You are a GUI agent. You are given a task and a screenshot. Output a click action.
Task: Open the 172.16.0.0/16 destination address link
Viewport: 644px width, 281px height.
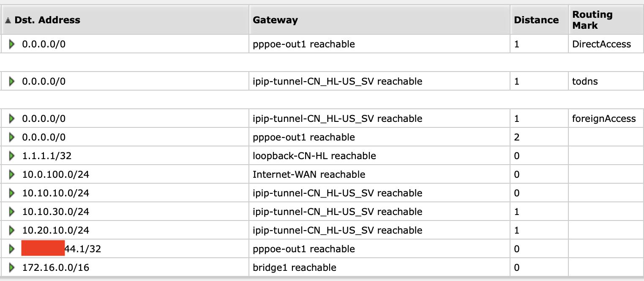pyautogui.click(x=55, y=267)
